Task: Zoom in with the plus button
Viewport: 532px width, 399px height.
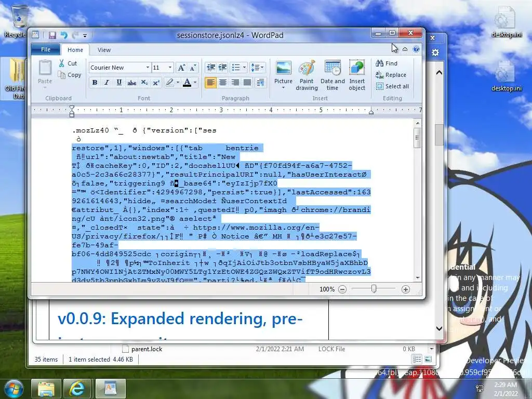Action: tap(405, 289)
